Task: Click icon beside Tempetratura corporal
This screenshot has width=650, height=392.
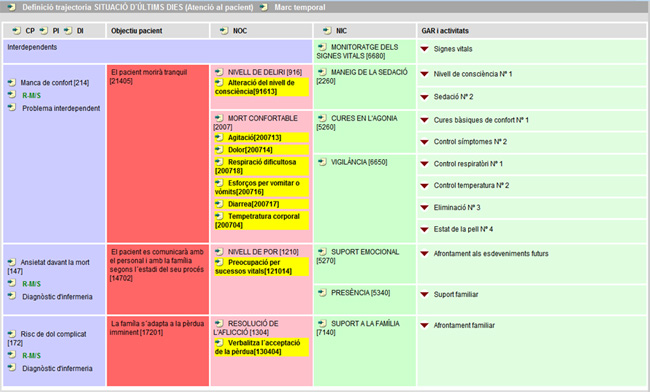Action: click(219, 216)
